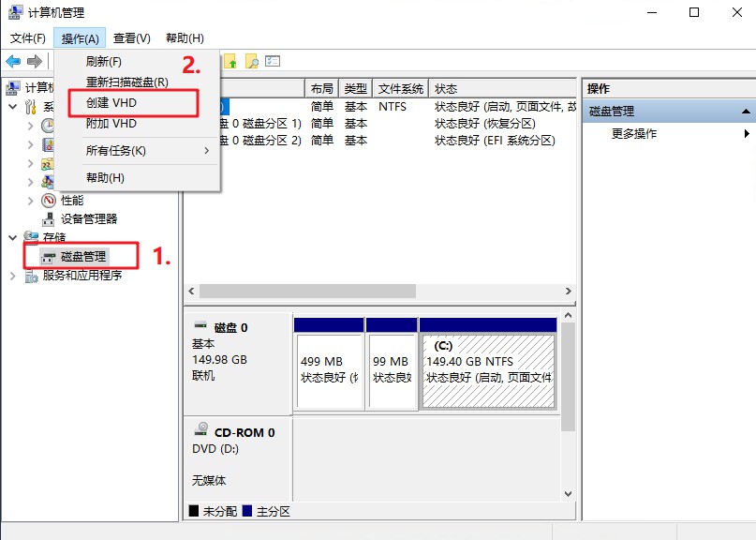Choose 所有任务(K) in the dropdown menu
756x540 pixels.
138,151
